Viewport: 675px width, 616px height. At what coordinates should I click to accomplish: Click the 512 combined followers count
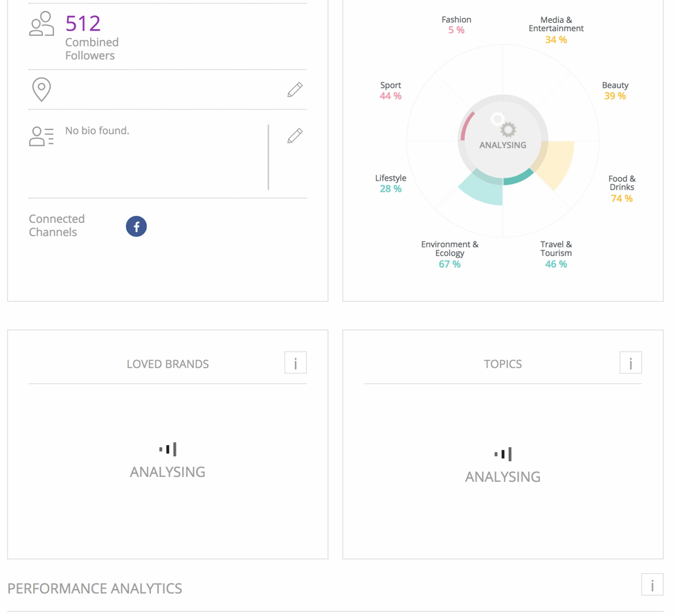click(83, 24)
